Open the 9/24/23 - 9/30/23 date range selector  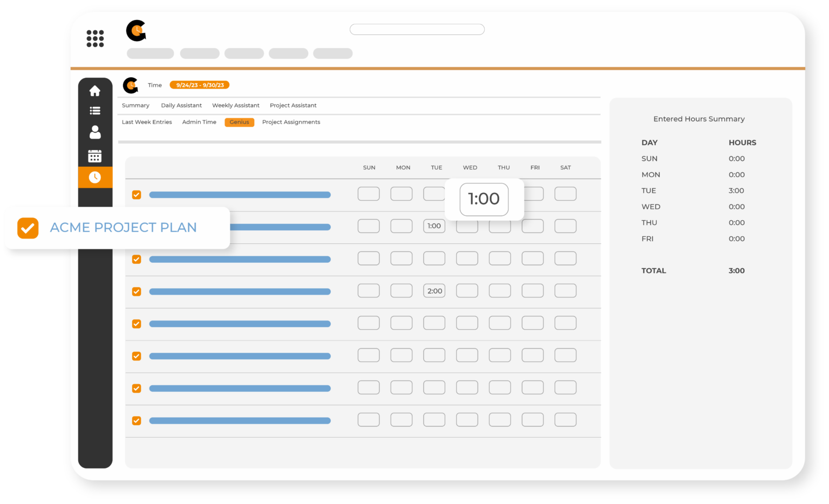click(200, 85)
